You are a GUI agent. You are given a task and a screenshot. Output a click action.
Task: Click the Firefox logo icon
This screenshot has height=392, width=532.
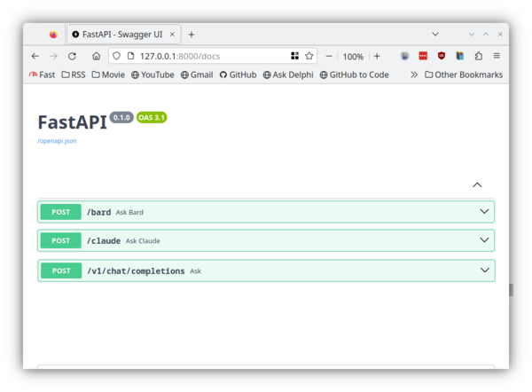pyautogui.click(x=53, y=35)
